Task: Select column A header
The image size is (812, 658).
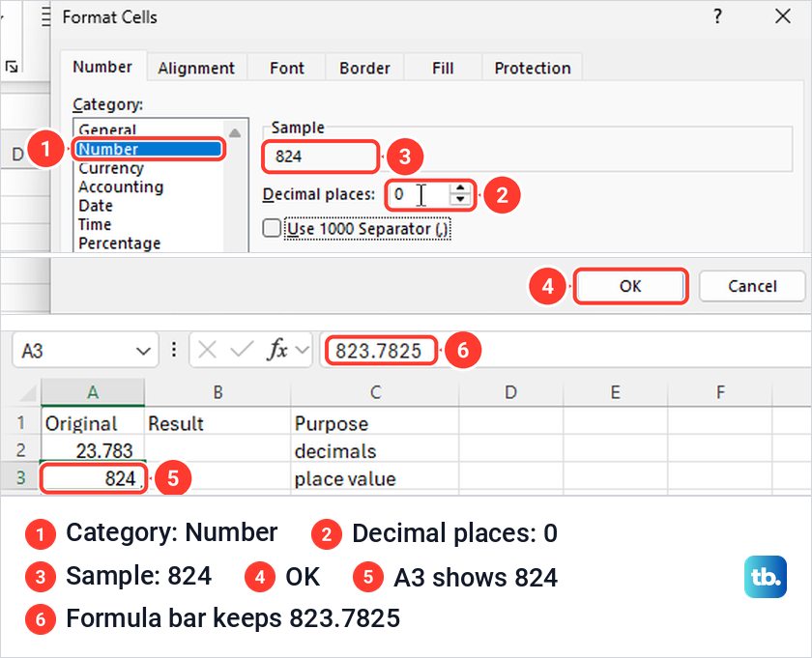Action: point(93,392)
